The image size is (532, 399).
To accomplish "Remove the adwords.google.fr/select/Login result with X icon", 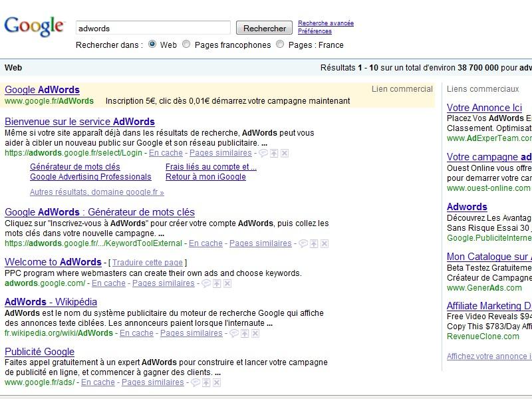I will [285, 154].
